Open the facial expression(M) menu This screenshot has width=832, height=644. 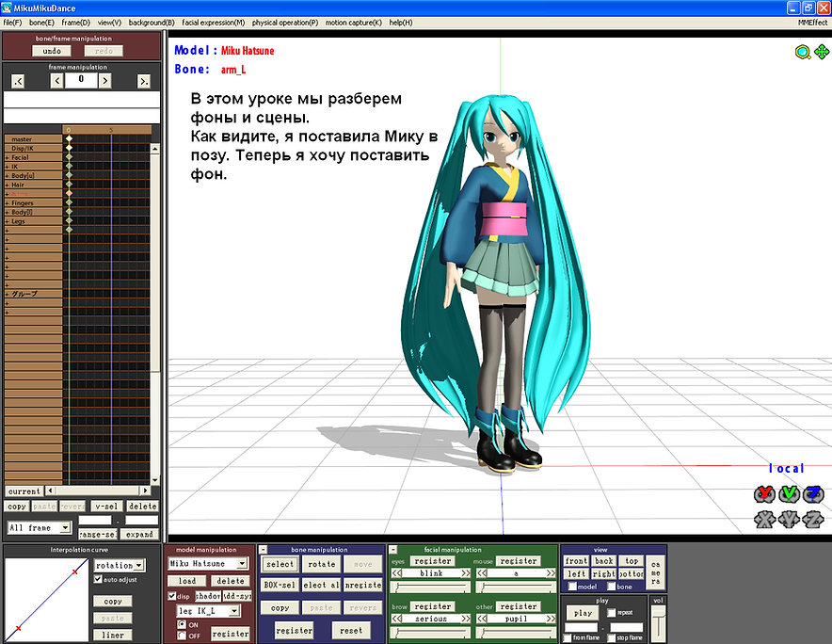(214, 23)
